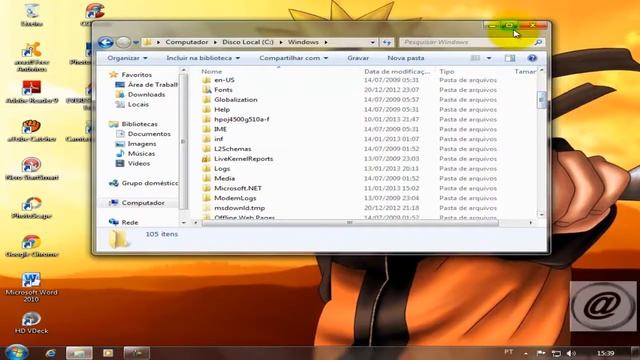
Task: Launch Internet Explorer from taskbar
Action: click(x=51, y=353)
